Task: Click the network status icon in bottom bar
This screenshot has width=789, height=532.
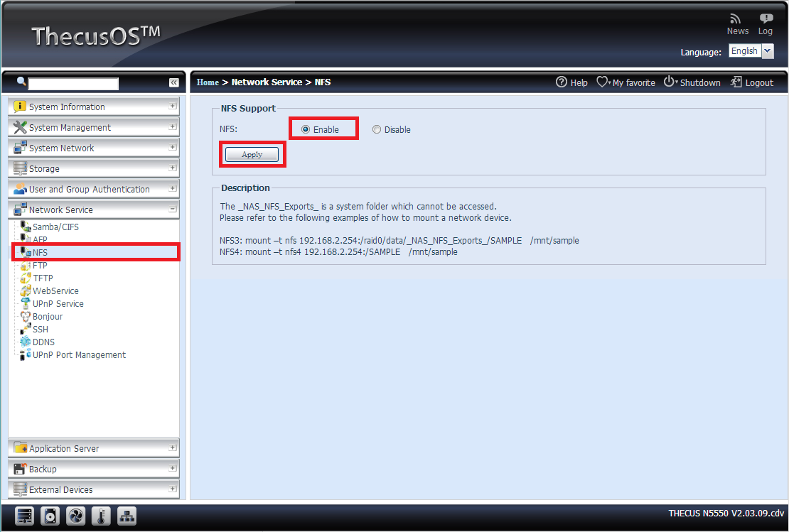Action: (x=127, y=516)
